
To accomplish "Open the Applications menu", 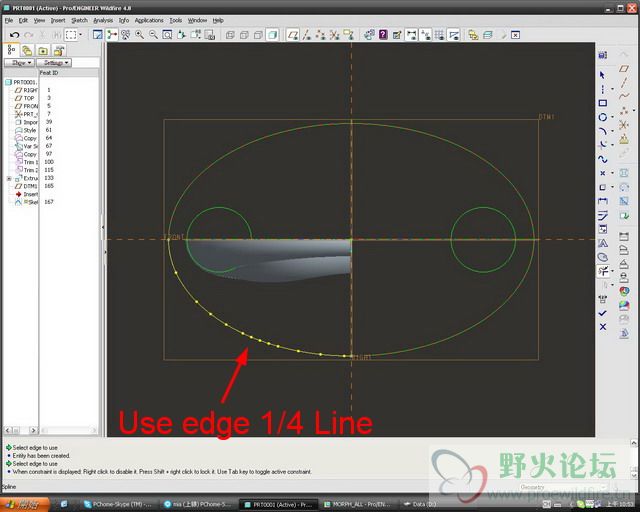I will click(149, 20).
